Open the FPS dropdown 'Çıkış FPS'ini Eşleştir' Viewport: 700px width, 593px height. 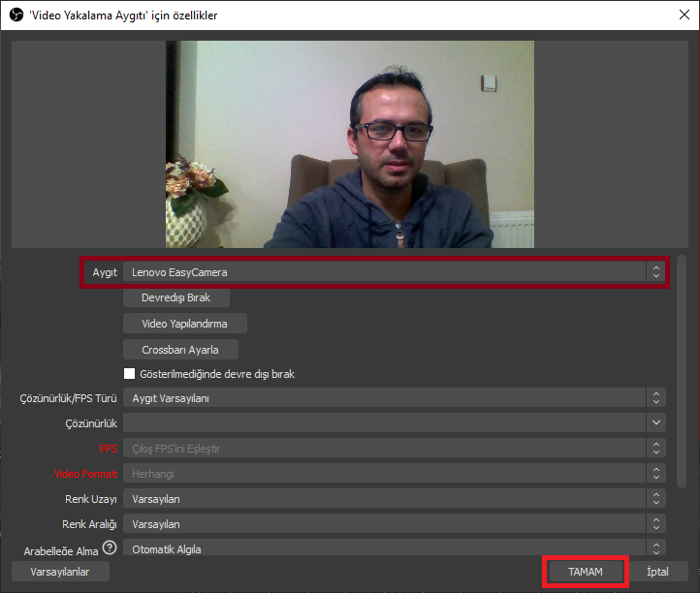pyautogui.click(x=395, y=448)
